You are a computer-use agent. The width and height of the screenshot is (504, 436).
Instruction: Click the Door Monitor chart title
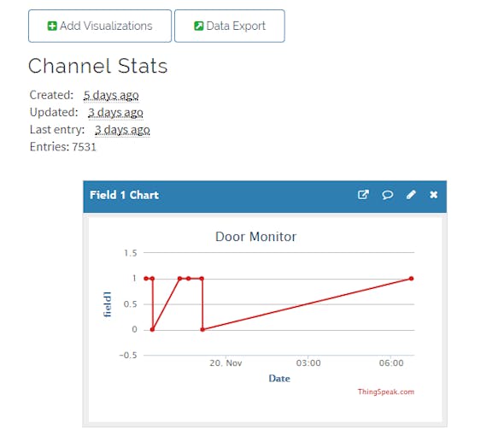click(256, 237)
